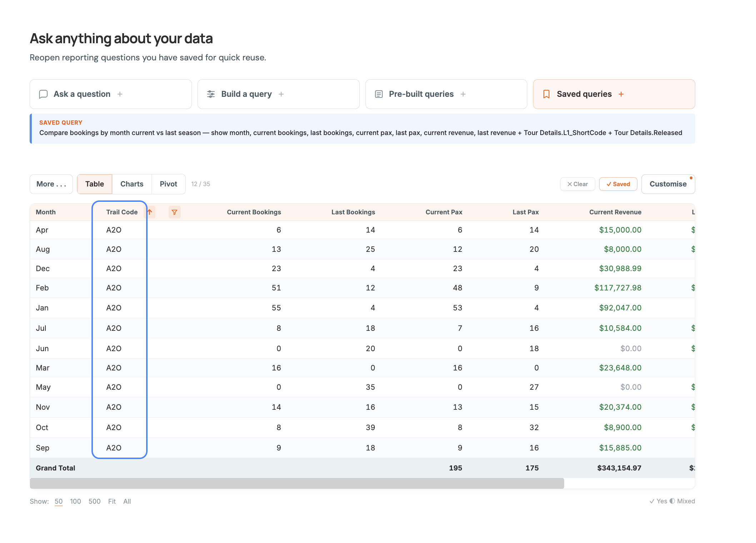Click Last Bookings value 35 in May row
Image resolution: width=756 pixels, height=543 pixels.
coord(370,387)
